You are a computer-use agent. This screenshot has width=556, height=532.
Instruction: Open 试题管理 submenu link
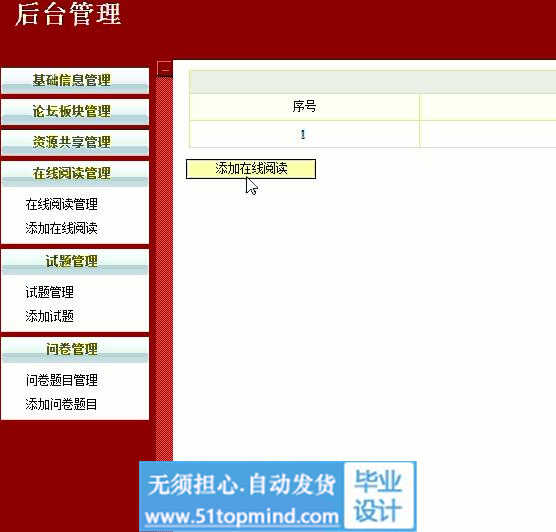pos(49,292)
